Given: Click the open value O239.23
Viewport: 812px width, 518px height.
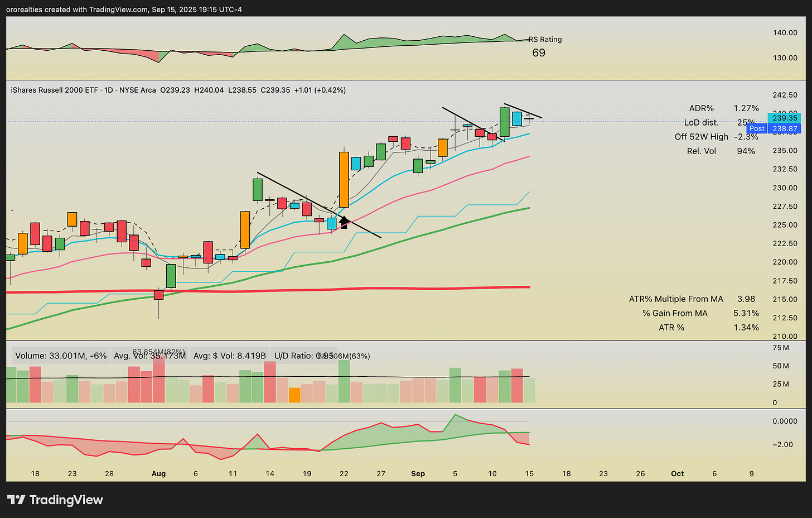Looking at the screenshot, I should click(175, 90).
